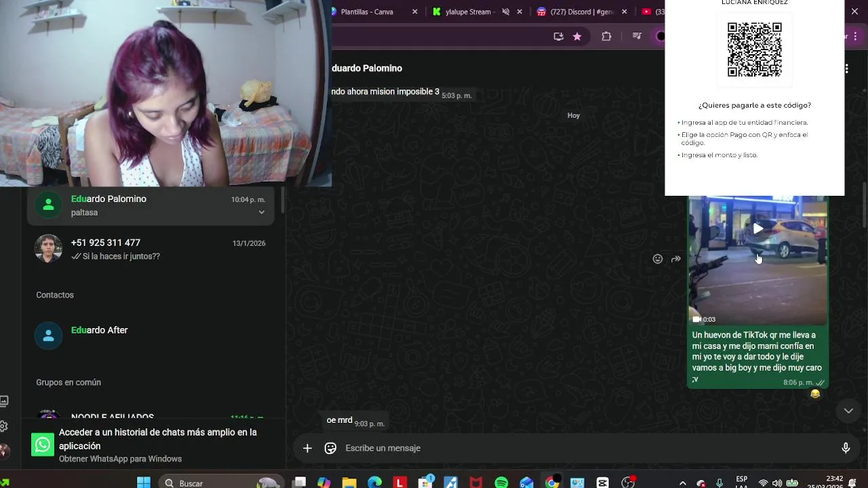Viewport: 868px width, 488px height.
Task: Open WhatsApp settings gear in left sidebar
Action: point(4,426)
